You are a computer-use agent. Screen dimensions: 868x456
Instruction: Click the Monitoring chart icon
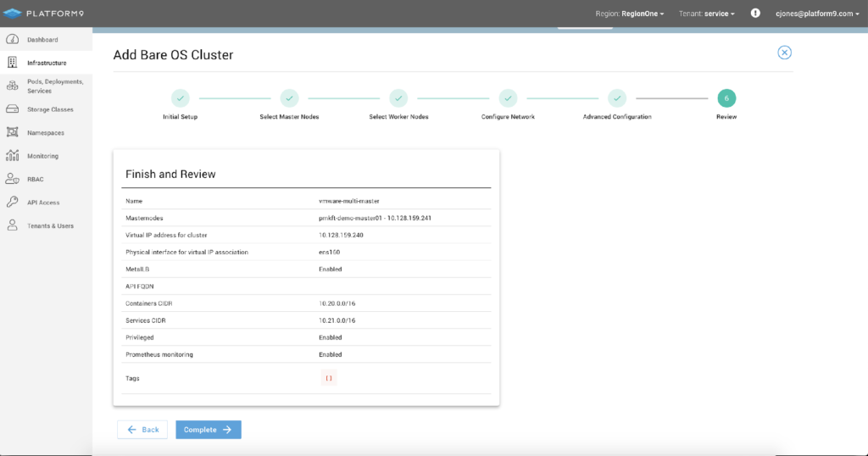click(x=13, y=156)
